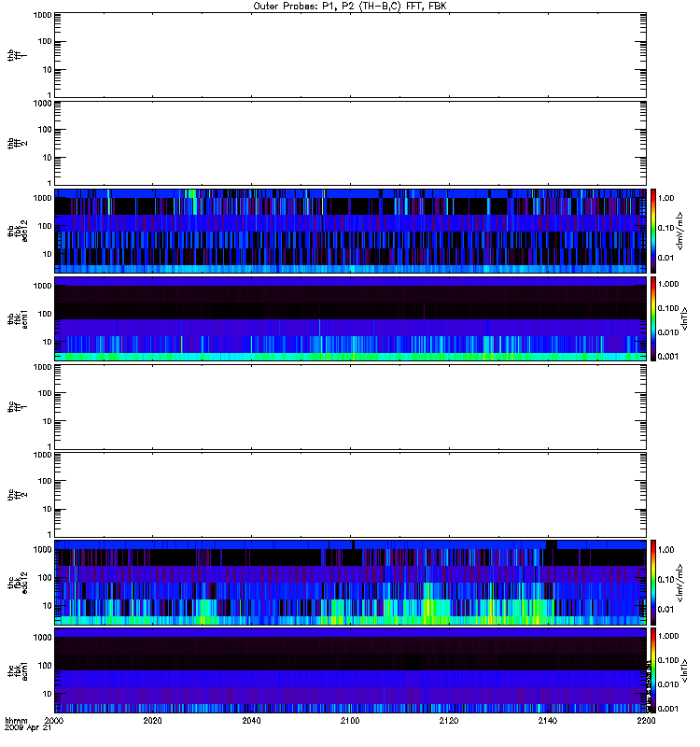Click the "thc fbk scm1" y-axis title
The height and width of the screenshot is (747, 700).
(x=17, y=670)
